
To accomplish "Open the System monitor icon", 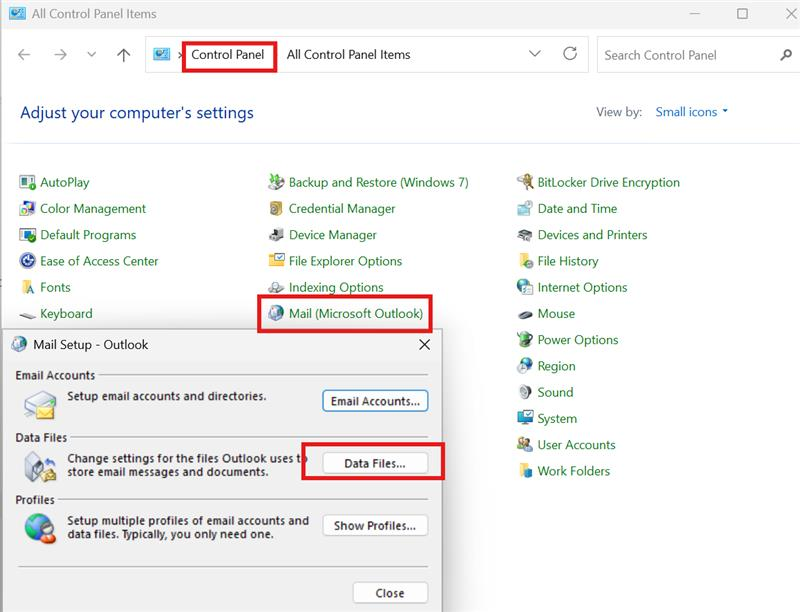I will (525, 418).
